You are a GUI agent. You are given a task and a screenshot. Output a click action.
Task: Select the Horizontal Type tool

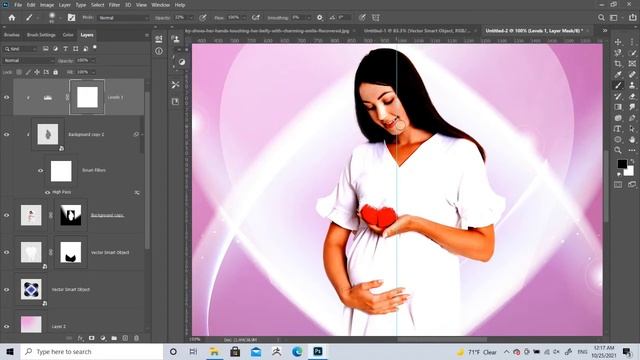[x=618, y=129]
